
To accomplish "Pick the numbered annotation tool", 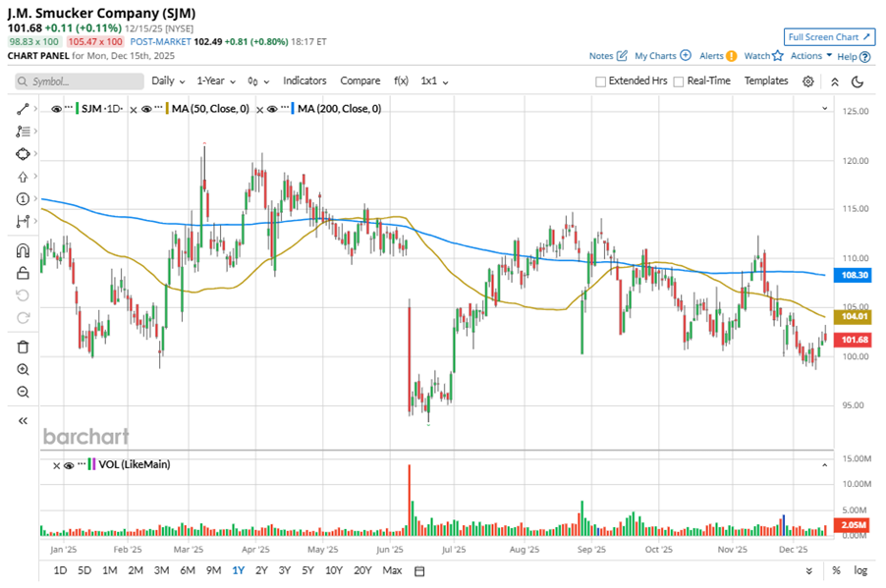I will [x=23, y=199].
